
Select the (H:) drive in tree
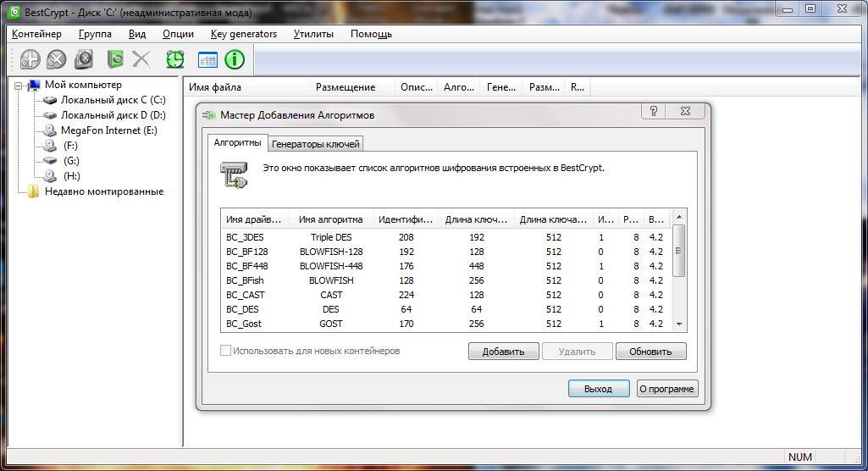(x=71, y=176)
